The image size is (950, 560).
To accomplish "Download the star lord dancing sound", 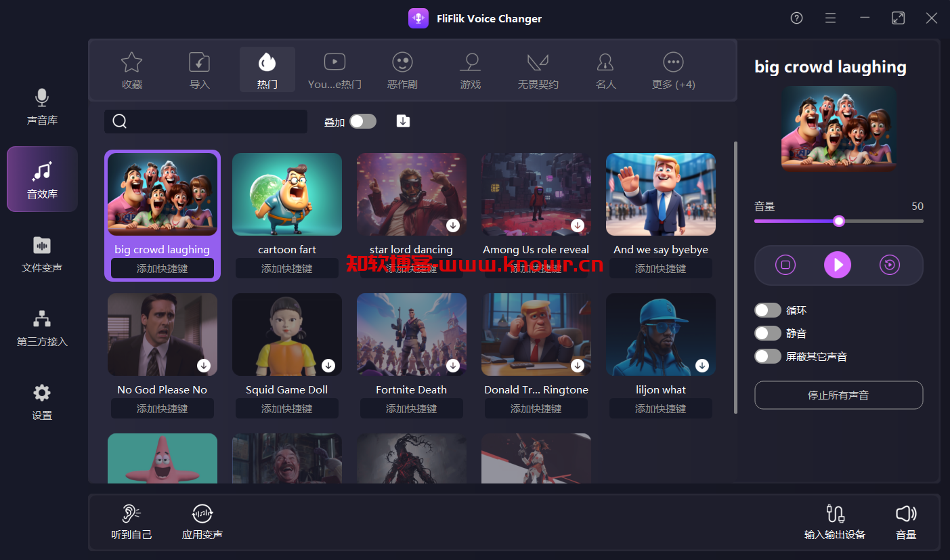I will pyautogui.click(x=453, y=225).
